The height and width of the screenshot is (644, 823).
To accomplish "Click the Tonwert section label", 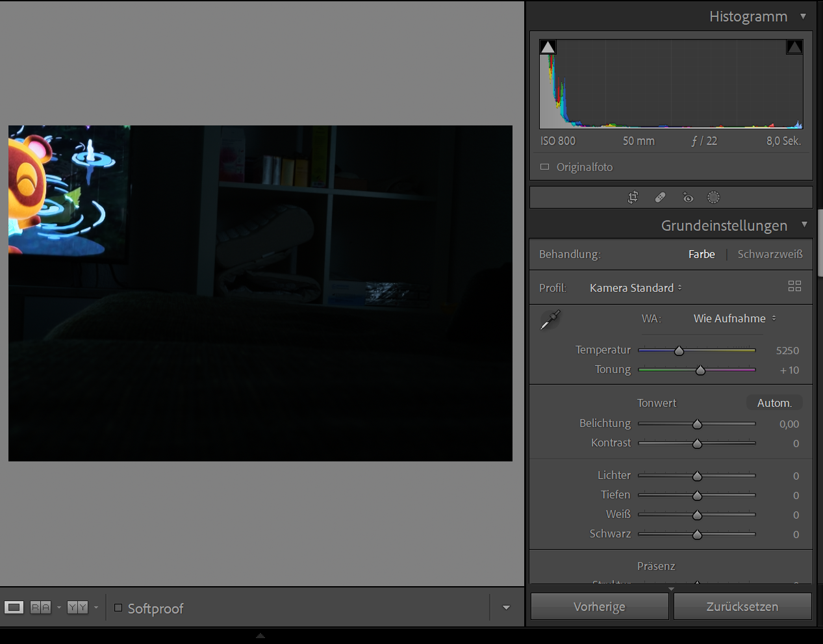I will (657, 403).
